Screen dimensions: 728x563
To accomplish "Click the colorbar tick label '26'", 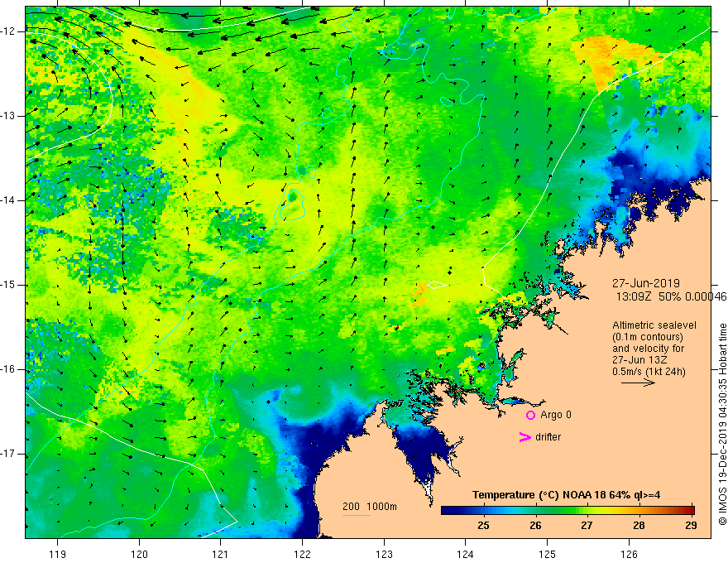I will pos(535,526).
